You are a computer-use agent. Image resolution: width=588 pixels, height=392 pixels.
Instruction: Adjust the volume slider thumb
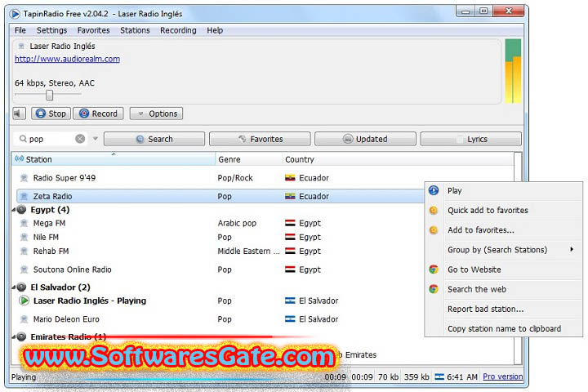pos(50,95)
